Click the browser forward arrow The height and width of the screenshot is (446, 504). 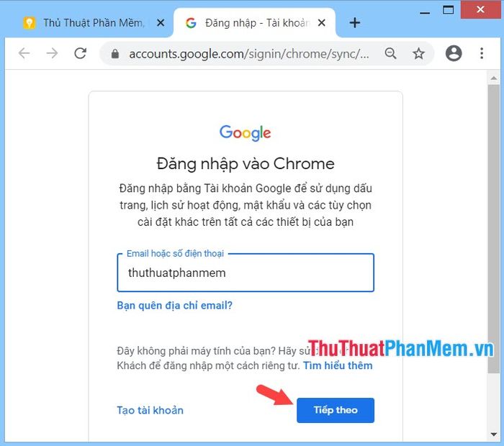coord(52,53)
